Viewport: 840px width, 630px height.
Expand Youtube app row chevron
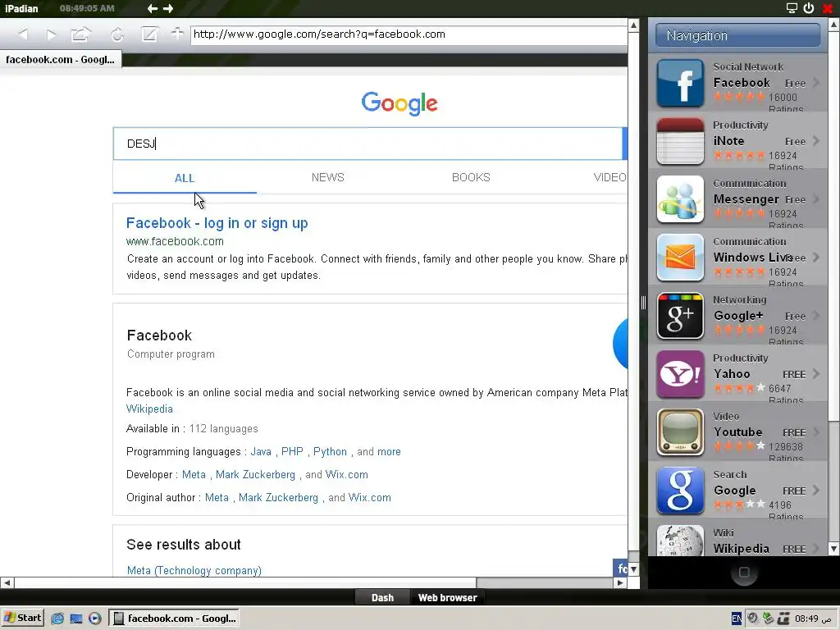point(816,431)
